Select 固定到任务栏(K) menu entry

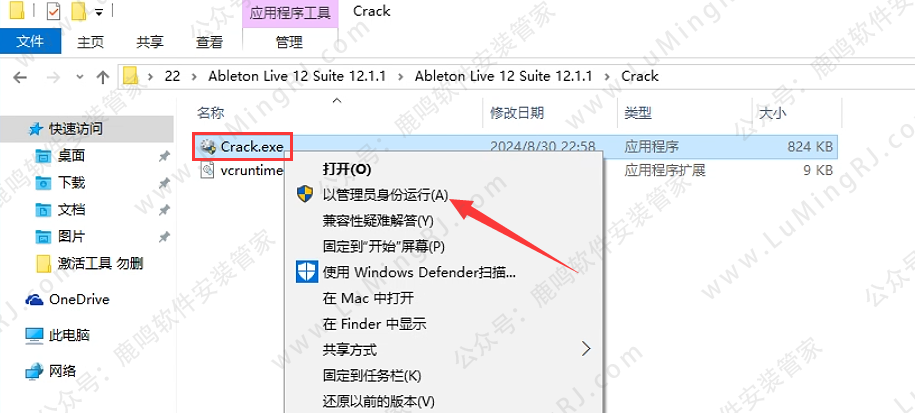coord(372,375)
